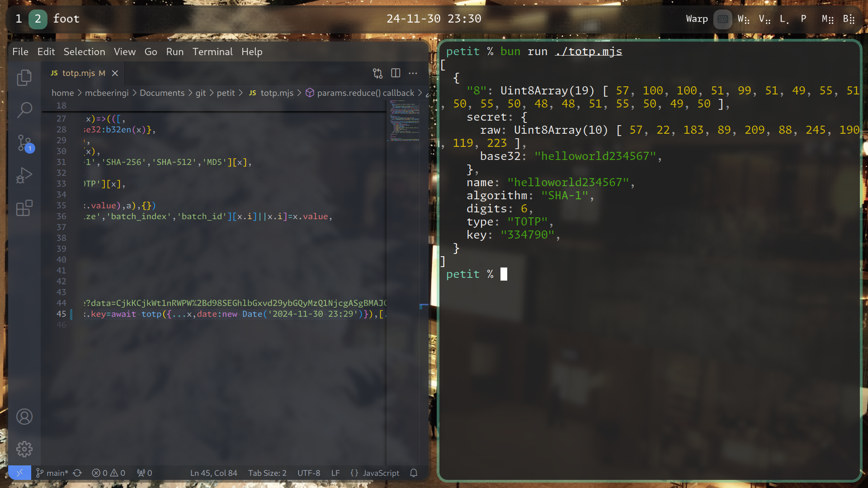Screen dimensions: 868x488
Task: Change the JavaScript language mode
Action: pyautogui.click(x=381, y=473)
